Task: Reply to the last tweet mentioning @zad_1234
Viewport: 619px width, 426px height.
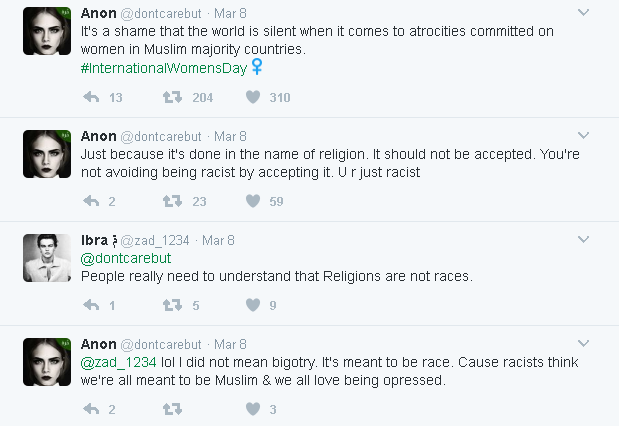Action: [90, 409]
